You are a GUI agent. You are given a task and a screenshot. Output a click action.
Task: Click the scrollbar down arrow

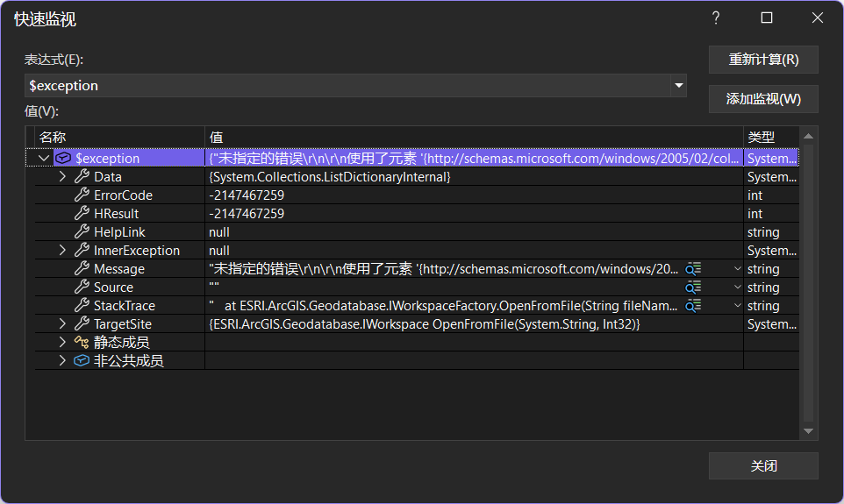(808, 431)
